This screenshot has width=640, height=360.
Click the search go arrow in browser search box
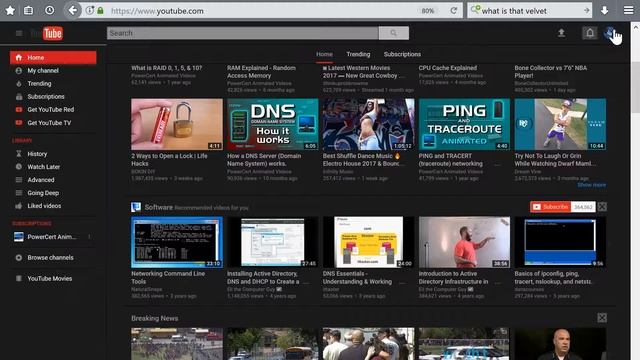(x=586, y=11)
